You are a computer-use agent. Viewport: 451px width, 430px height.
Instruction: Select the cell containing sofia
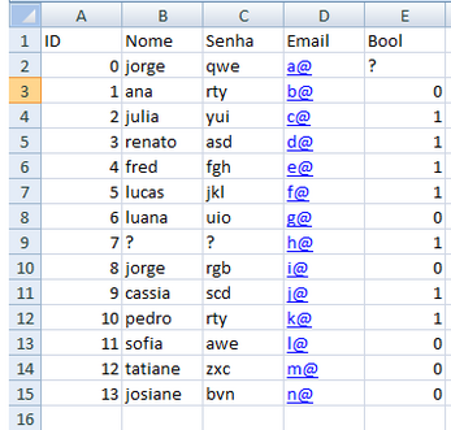pyautogui.click(x=162, y=343)
